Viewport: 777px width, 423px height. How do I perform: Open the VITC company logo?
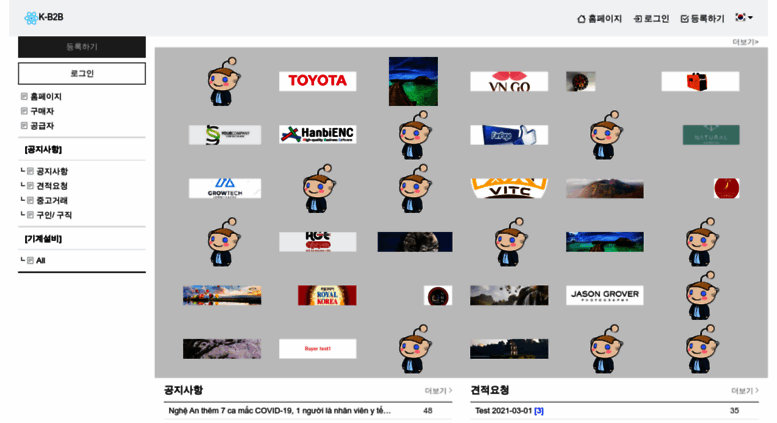tap(509, 188)
